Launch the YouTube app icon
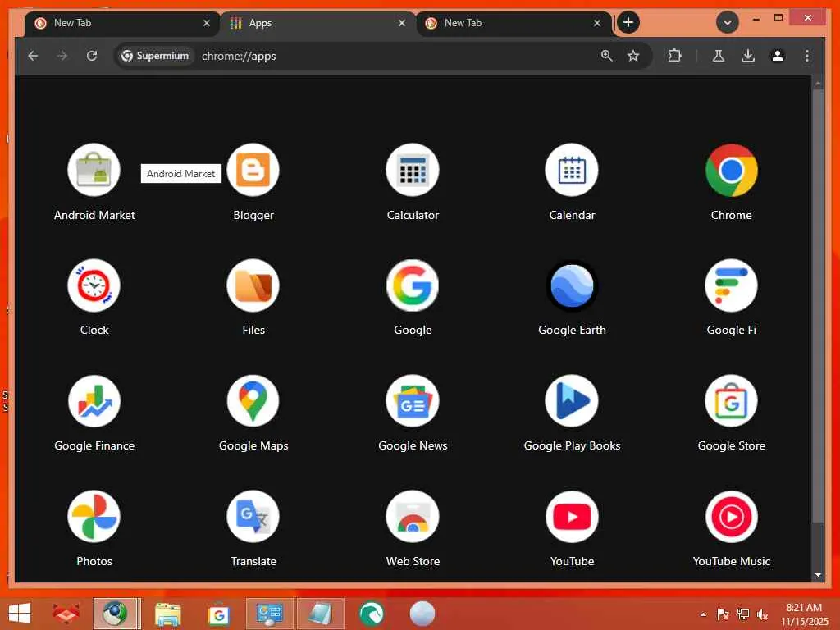Viewport: 840px width, 630px height. point(572,517)
